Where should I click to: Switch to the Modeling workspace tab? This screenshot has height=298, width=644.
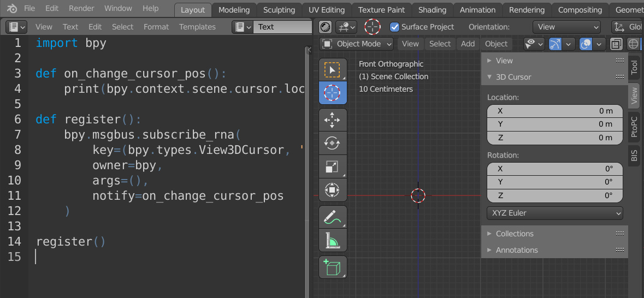coord(234,10)
